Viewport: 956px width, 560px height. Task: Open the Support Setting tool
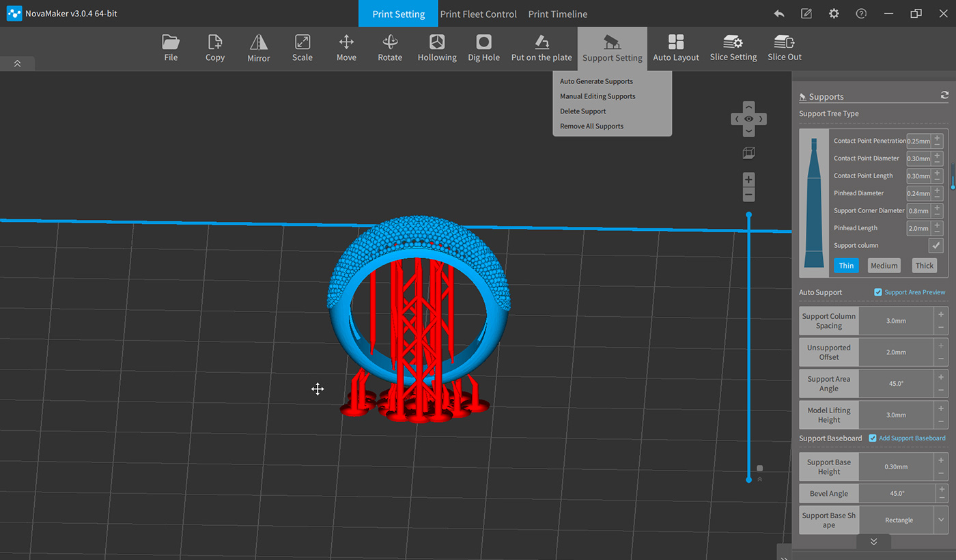click(613, 48)
